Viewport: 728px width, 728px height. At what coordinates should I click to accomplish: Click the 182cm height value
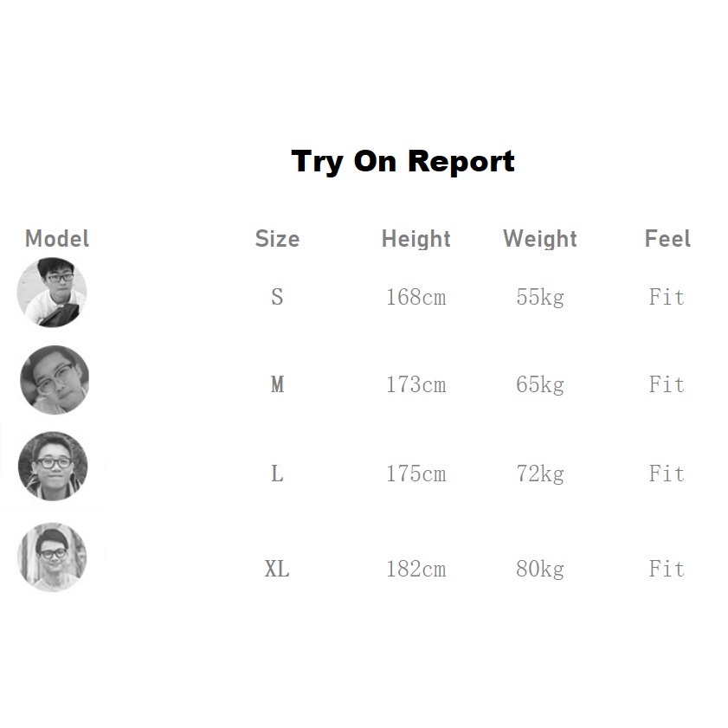pyautogui.click(x=416, y=569)
